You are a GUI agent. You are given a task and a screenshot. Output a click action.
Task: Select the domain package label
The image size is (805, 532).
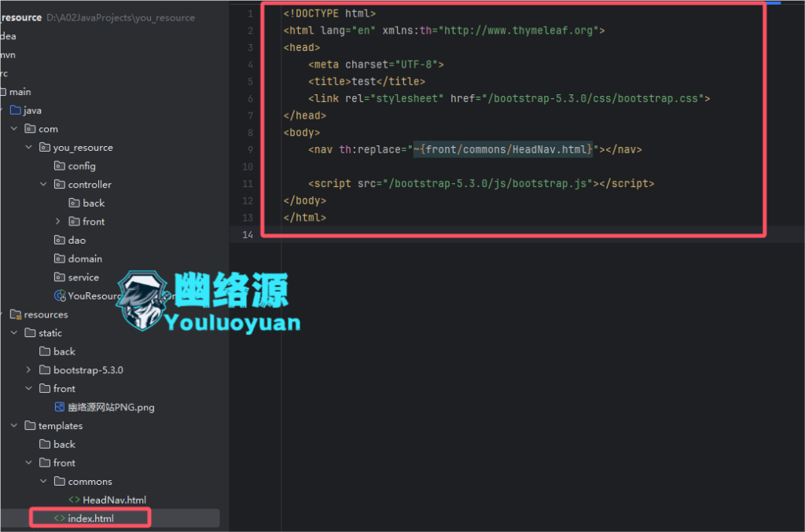pyautogui.click(x=85, y=259)
